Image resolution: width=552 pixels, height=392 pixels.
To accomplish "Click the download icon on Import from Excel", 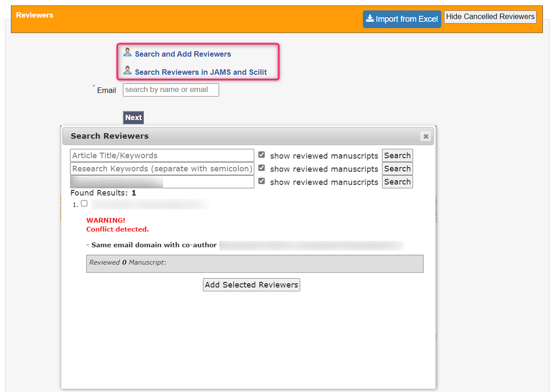I will (x=370, y=19).
